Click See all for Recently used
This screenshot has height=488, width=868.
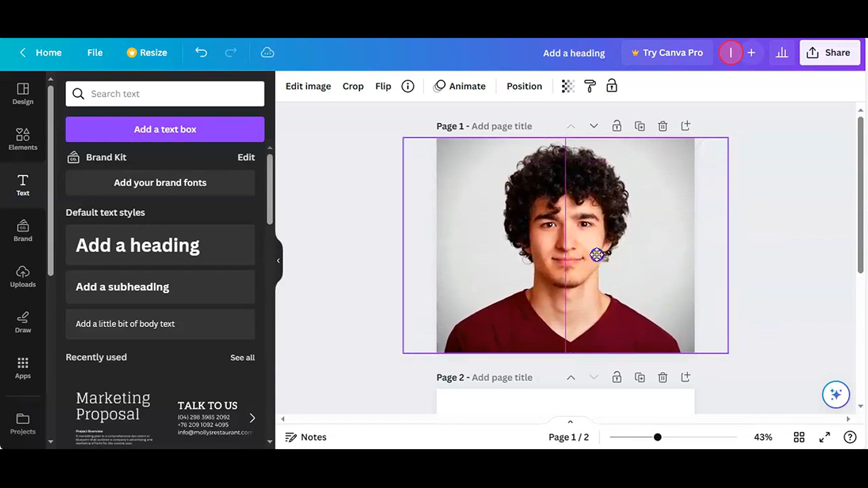click(242, 357)
